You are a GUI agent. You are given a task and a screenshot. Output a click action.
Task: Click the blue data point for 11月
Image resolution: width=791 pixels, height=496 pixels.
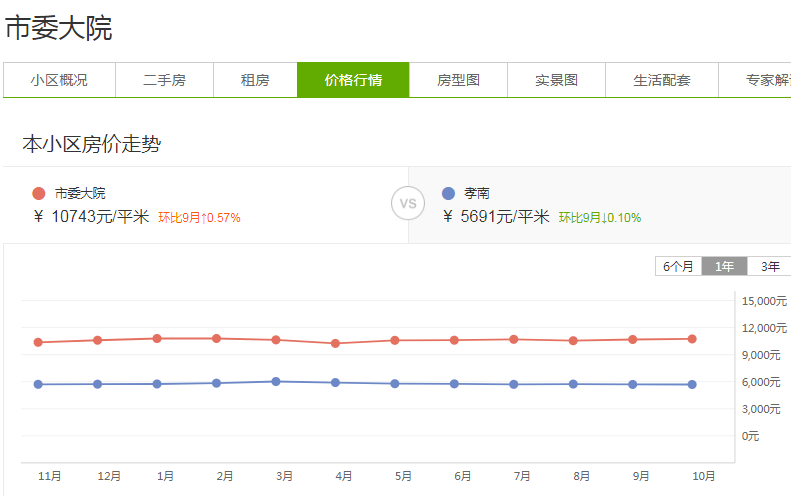pyautogui.click(x=38, y=384)
